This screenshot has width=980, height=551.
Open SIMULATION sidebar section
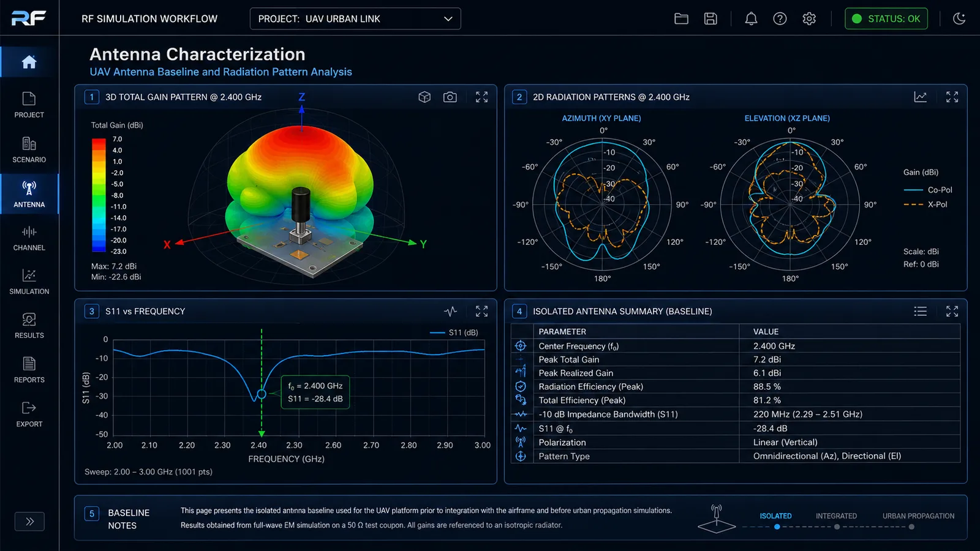[x=29, y=282]
